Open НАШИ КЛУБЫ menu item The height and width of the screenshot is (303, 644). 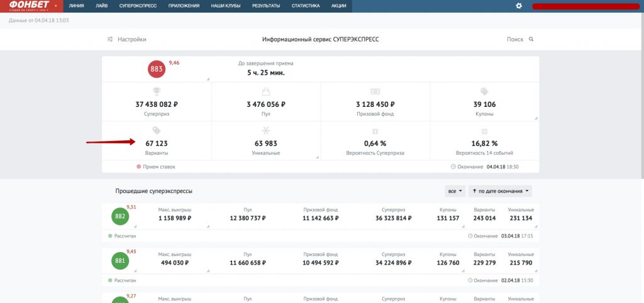pos(226,6)
